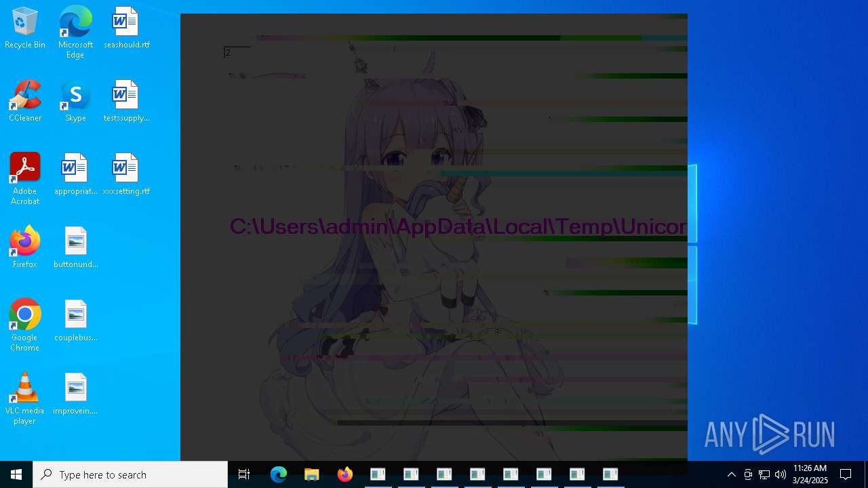Open the notification center icon
868x488 pixels.
point(846,474)
